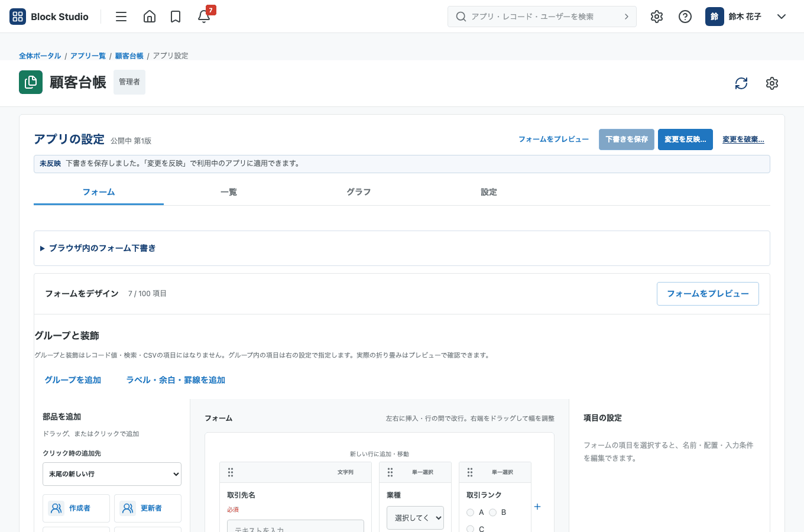Open 顧客台帳 breadcrumb link

click(129, 56)
